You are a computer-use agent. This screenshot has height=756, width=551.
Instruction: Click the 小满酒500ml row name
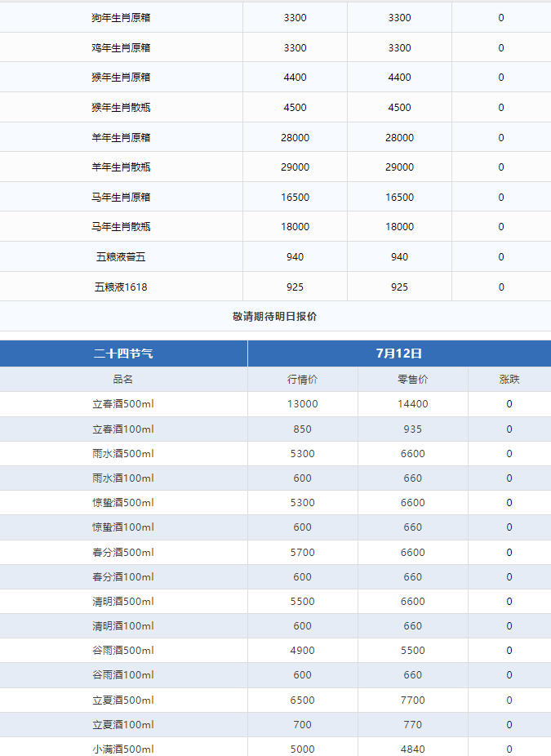(x=123, y=749)
